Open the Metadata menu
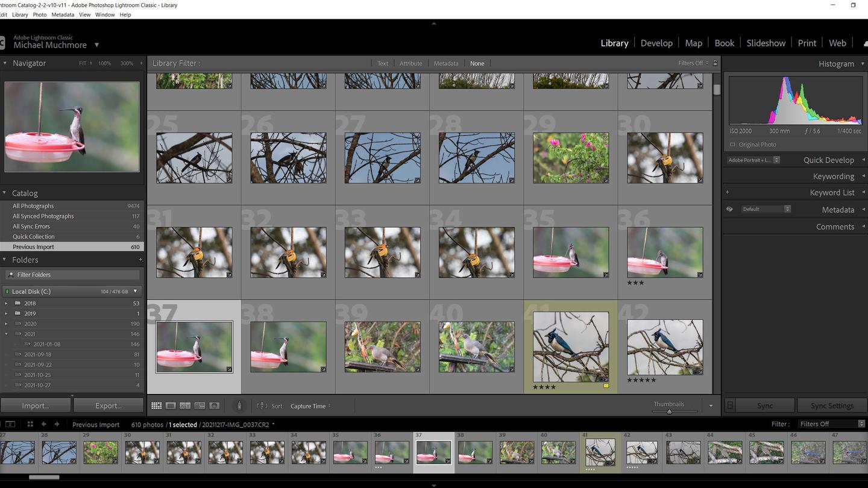 [x=62, y=14]
